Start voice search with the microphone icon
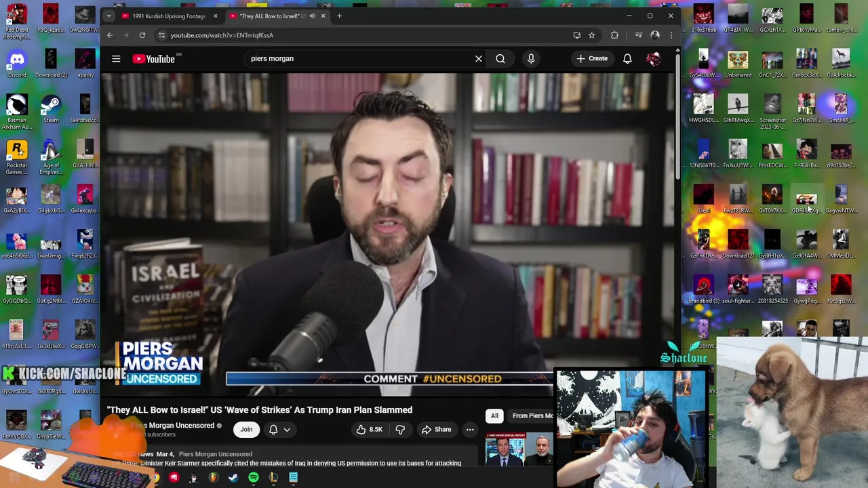Screen dimensions: 868x488 [531, 59]
